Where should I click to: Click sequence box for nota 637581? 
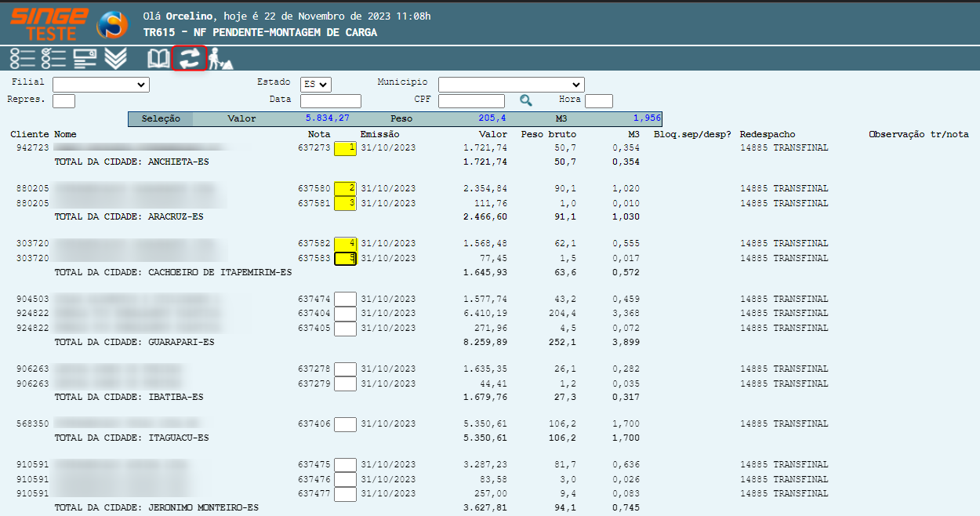tap(345, 204)
